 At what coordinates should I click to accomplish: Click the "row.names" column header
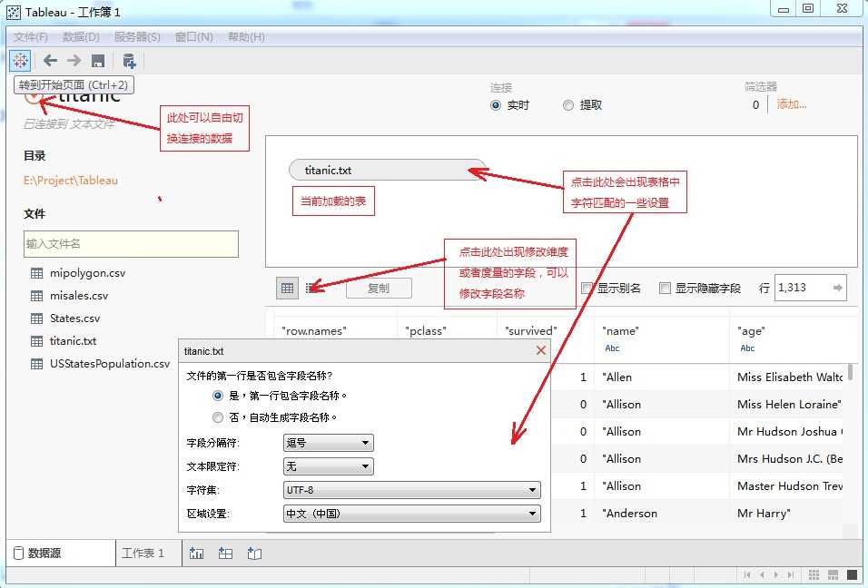click(314, 331)
